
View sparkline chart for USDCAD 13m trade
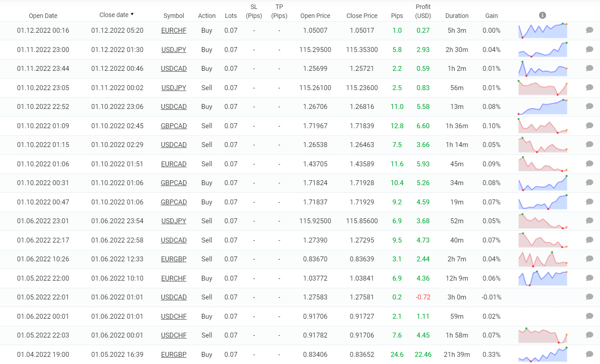coord(543,107)
